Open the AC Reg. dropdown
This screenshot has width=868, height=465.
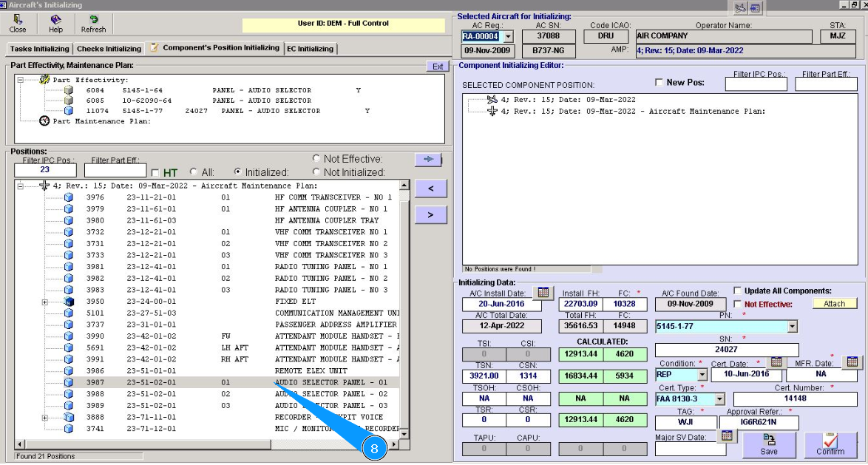tap(507, 36)
